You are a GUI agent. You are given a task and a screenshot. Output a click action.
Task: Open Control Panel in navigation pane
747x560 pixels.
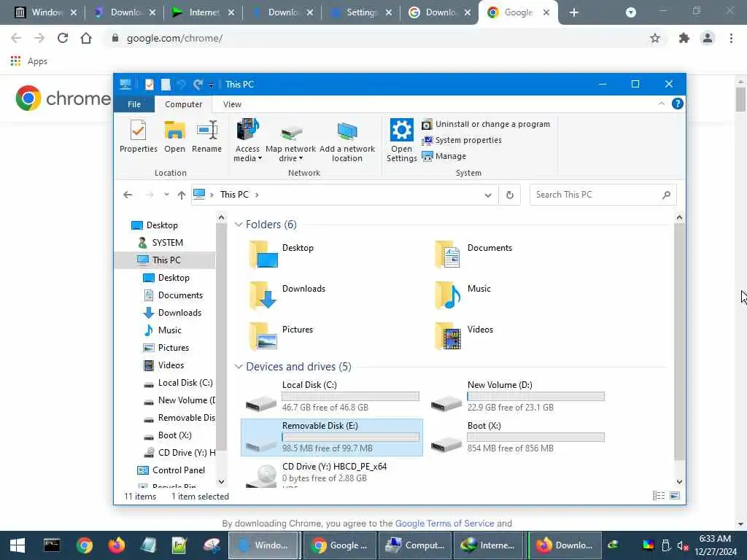pos(179,470)
